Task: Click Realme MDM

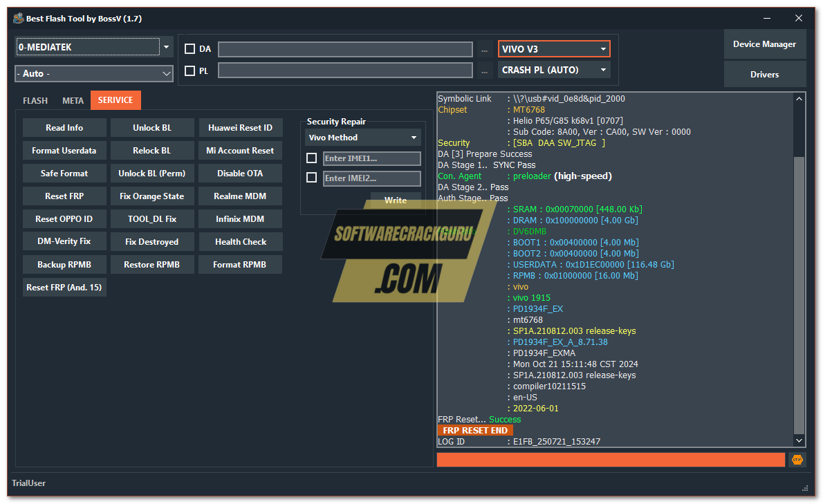Action: pos(240,196)
